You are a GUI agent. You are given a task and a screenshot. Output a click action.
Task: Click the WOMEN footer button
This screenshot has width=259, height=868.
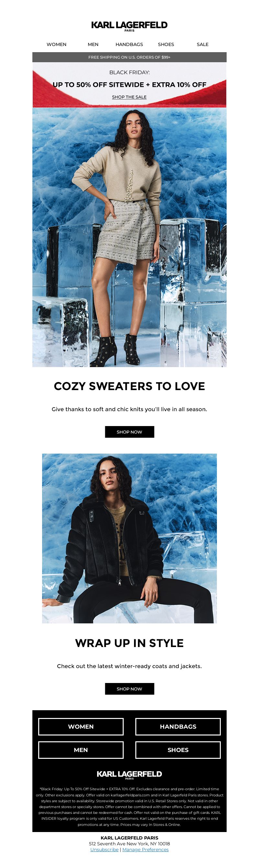coord(81,726)
